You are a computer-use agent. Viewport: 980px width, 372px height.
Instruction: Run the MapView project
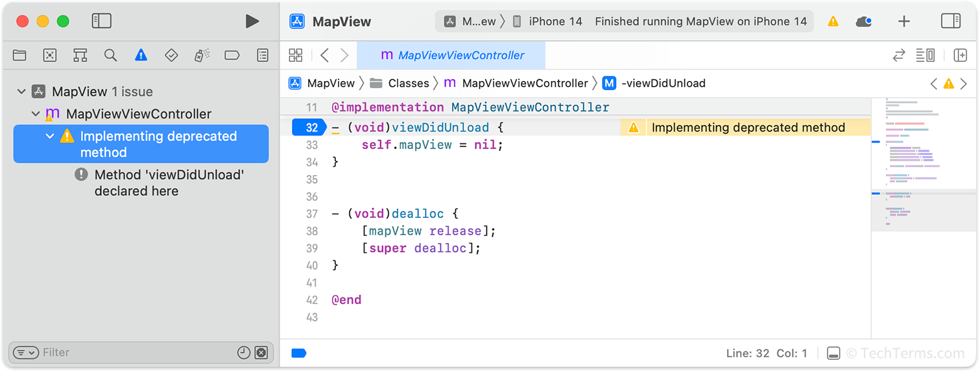coord(252,21)
